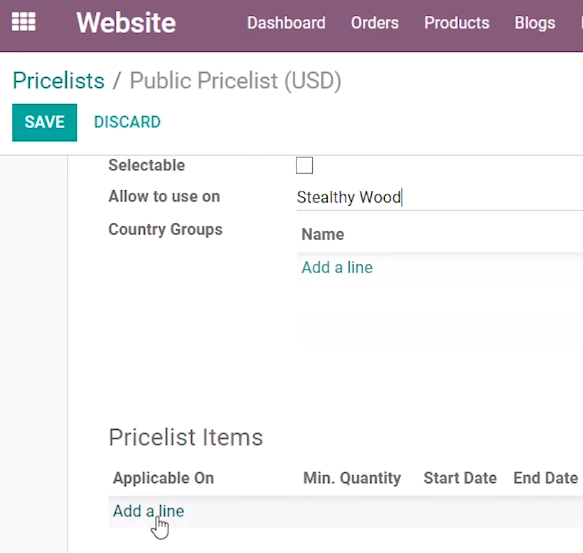Sort by Start Date column header
Screen dimensions: 583x553
460,478
